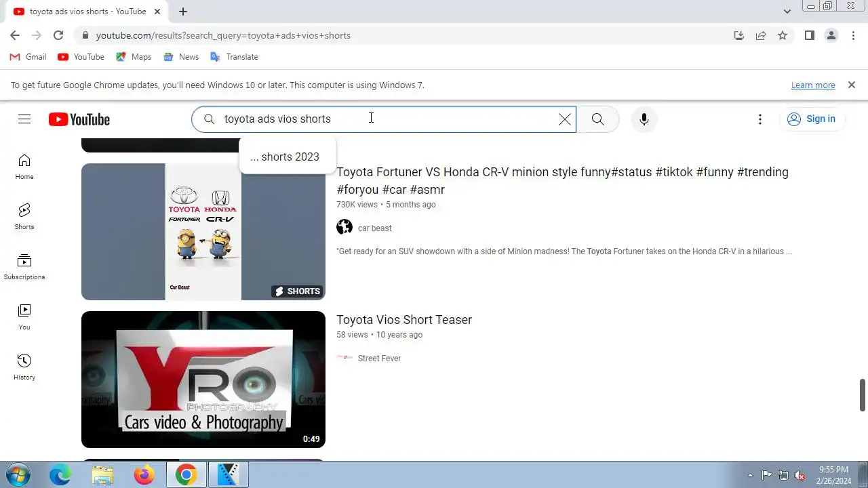
Task: Click '58 views' text
Action: click(x=352, y=335)
